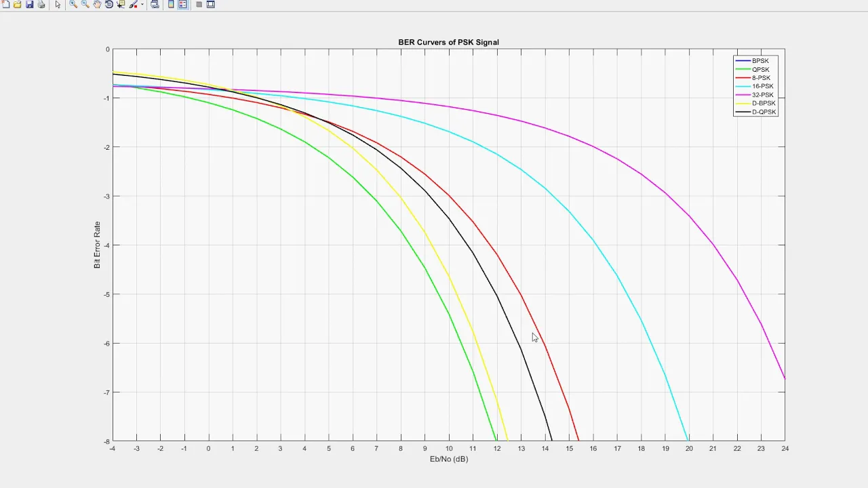868x488 pixels.
Task: Hide plot tools using the toolbar icon
Action: [x=199, y=4]
